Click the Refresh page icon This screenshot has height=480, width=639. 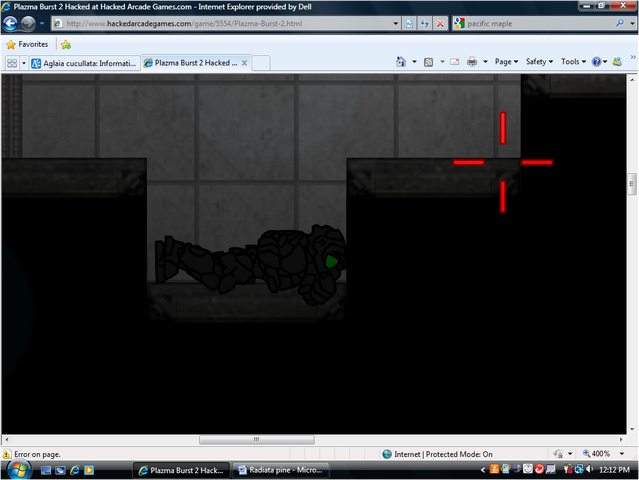coord(425,24)
